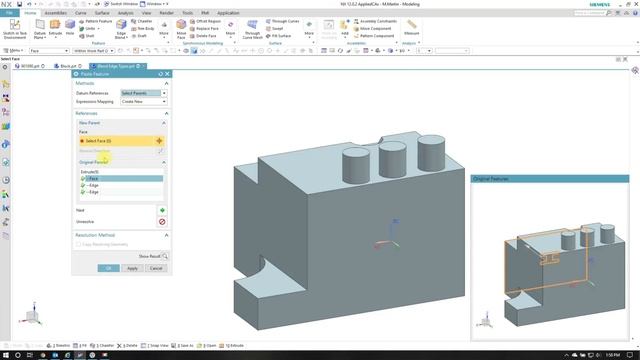
Task: Click the Pattern Feature command
Action: pos(96,21)
